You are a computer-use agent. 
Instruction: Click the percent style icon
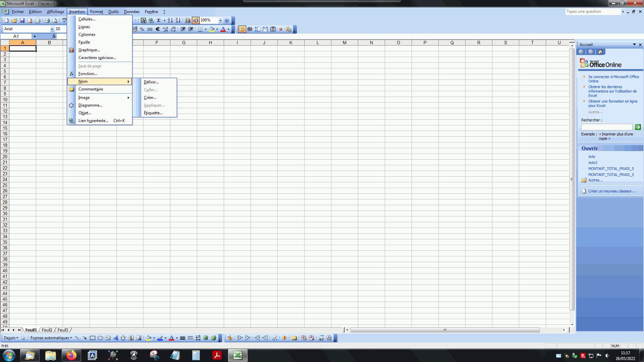pyautogui.click(x=142, y=29)
